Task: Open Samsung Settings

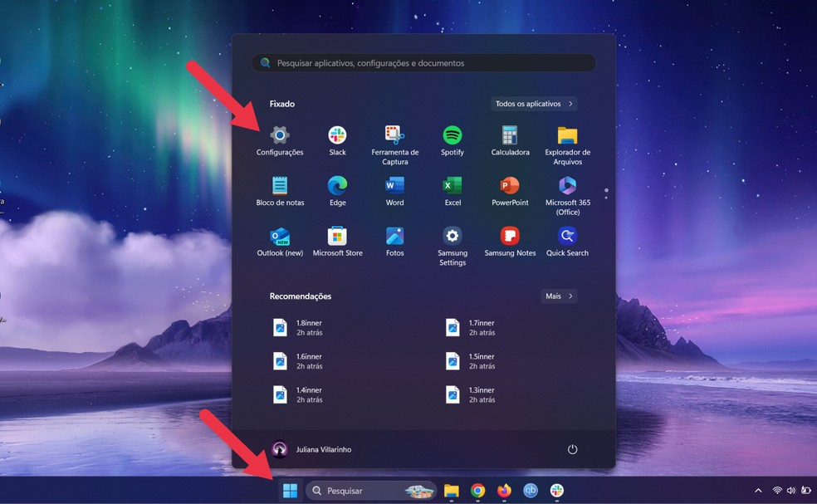Action: [x=453, y=247]
